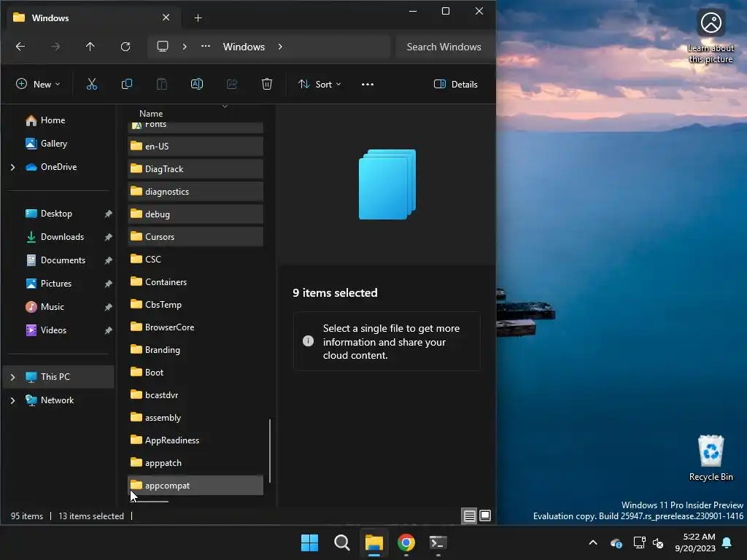Go forward with the right arrow
The height and width of the screenshot is (560, 747).
(x=55, y=47)
